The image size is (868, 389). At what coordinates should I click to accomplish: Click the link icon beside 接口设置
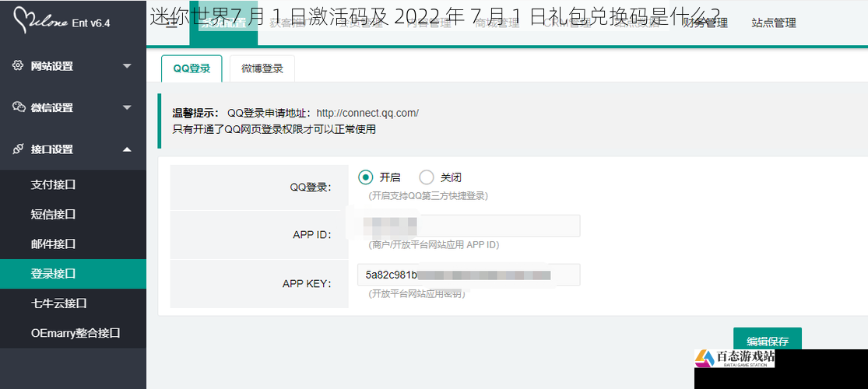point(18,149)
